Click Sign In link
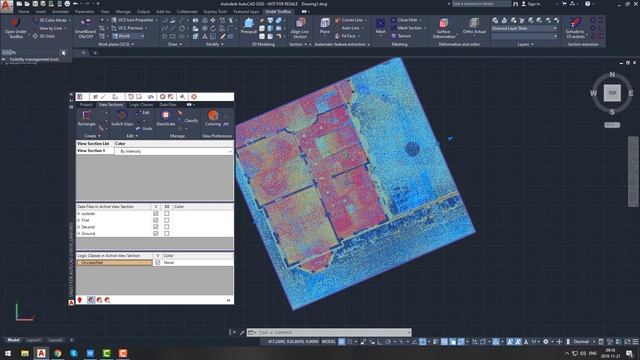Viewport: 640px width, 360px height. (530, 4)
